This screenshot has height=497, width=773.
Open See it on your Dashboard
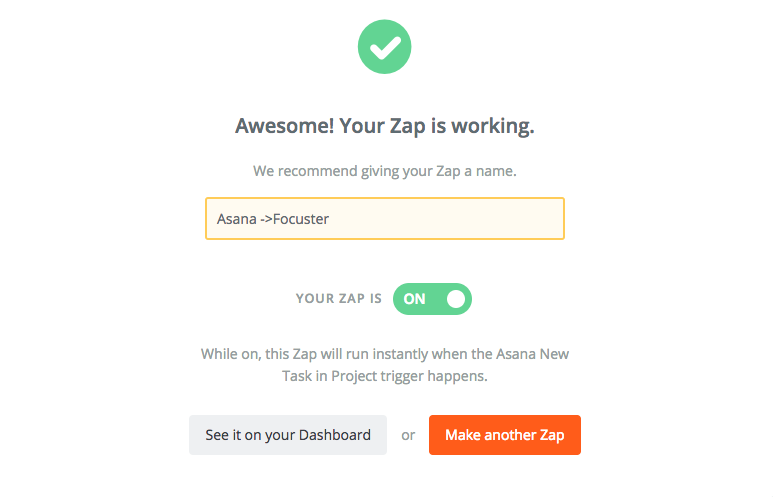click(x=288, y=435)
